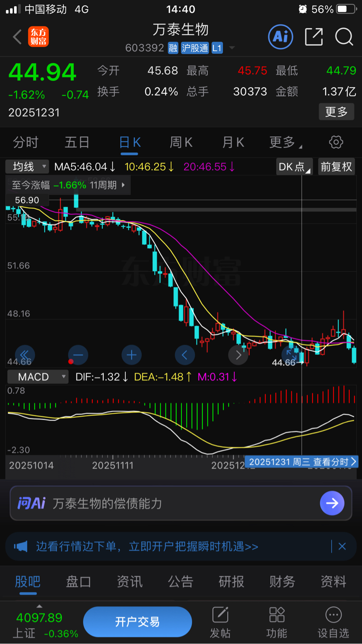Image resolution: width=362 pixels, height=644 pixels.
Task: Switch to 五日 chart tab
Action: tap(77, 142)
